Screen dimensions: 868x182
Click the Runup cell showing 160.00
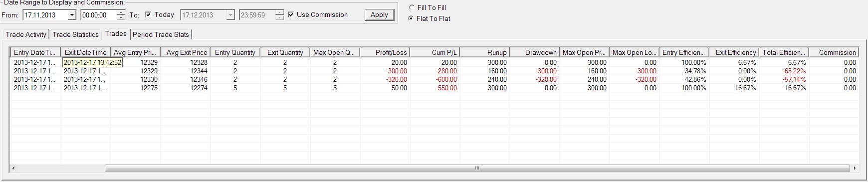point(484,71)
